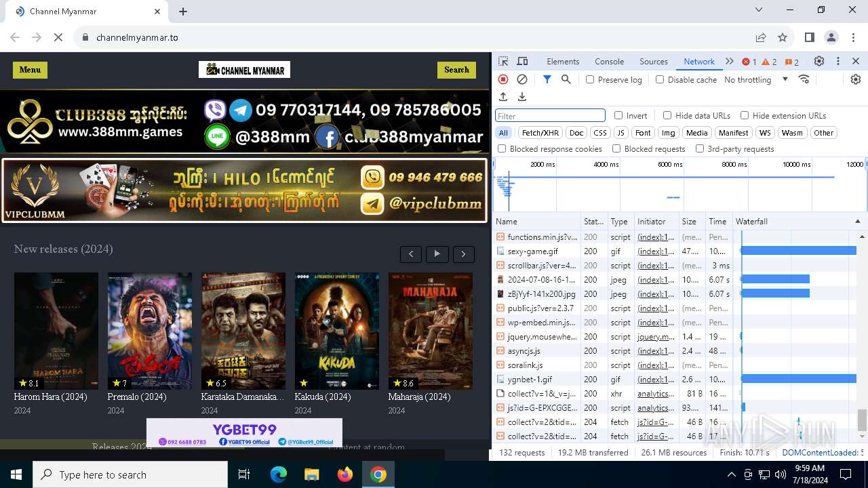The image size is (868, 488).
Task: Check Blocked requests option
Action: pos(616,148)
